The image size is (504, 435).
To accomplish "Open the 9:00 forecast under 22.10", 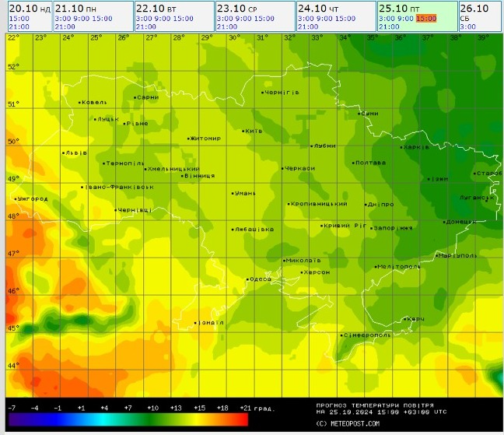I will tap(160, 17).
